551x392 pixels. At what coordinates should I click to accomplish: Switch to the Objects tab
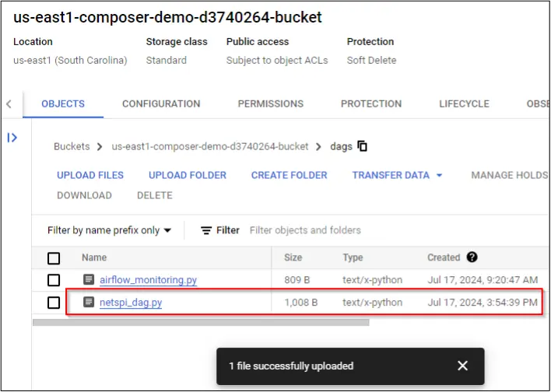point(63,104)
